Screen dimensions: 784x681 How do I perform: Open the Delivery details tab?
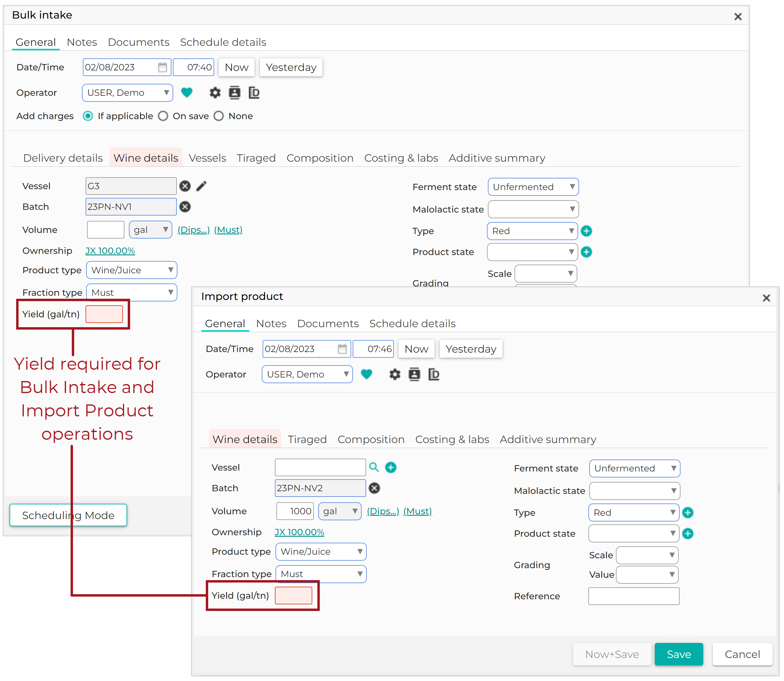[x=63, y=158]
